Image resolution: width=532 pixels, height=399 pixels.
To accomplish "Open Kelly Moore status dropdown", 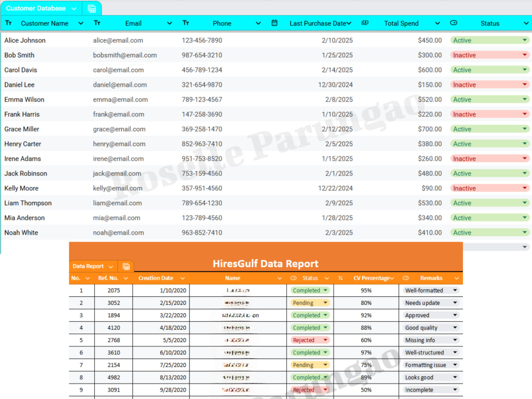I will coord(525,188).
